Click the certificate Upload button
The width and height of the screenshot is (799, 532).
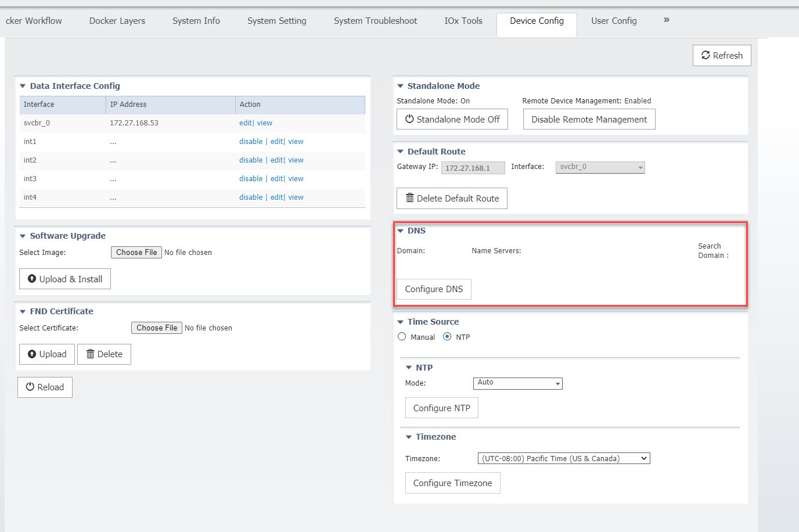(47, 354)
